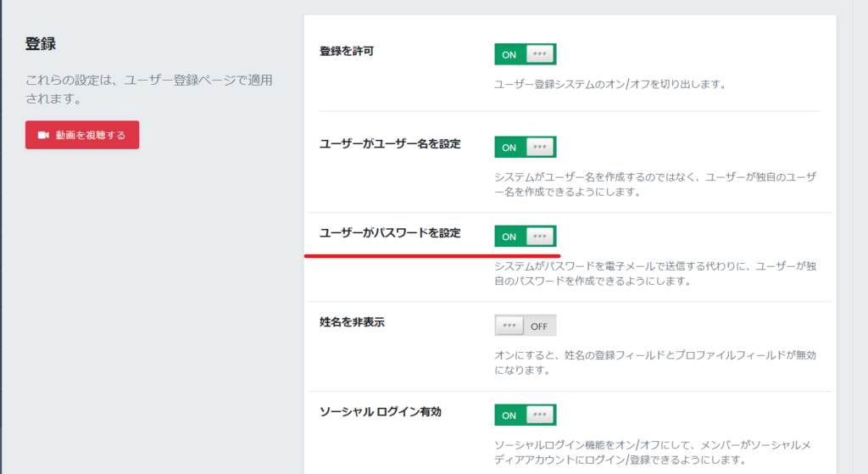The image size is (868, 474).
Task: Click the ソーシャル ログイン有効 label
Action: coord(381,412)
